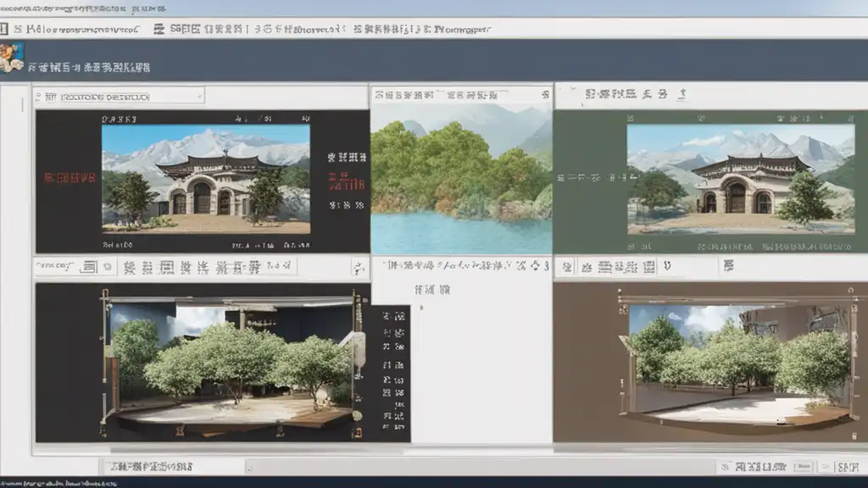The width and height of the screenshot is (868, 488).
Task: Click the rightmost button in the bottom status bar
Action: [x=848, y=467]
